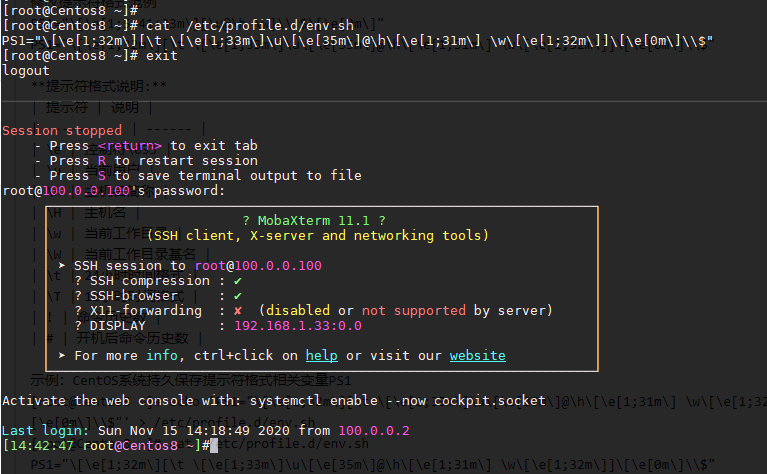Click the arrow bullet before "For more info"
Image resolution: width=767 pixels, height=474 pixels.
pos(62,356)
